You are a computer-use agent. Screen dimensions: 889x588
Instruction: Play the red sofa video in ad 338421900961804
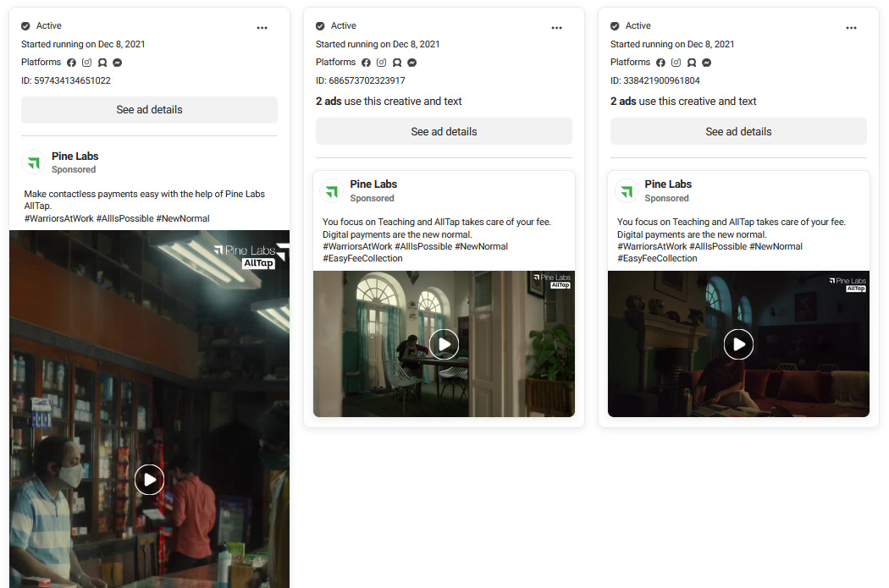coord(738,343)
